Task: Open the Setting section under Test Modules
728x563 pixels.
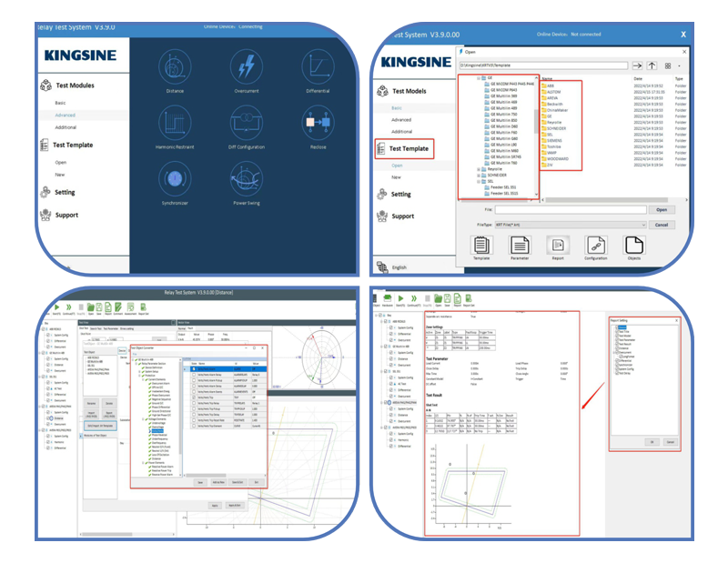Action: [65, 192]
